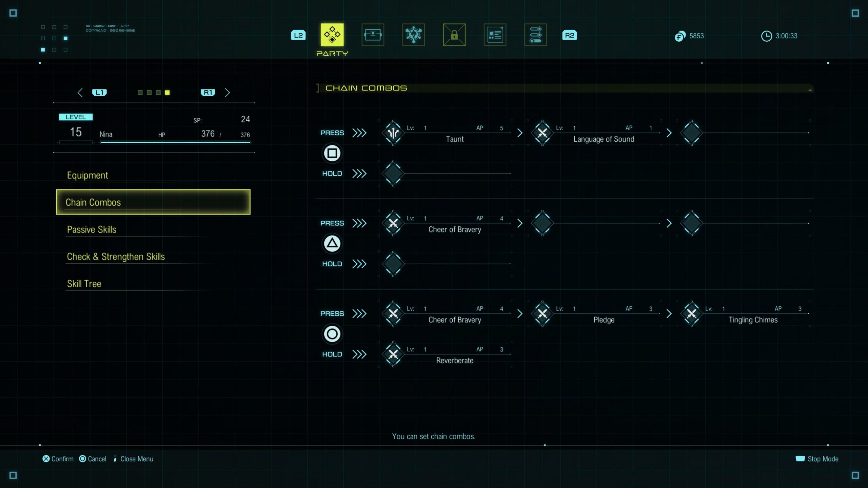Click chevron after Pledge slot
The height and width of the screenshot is (488, 868).
(x=669, y=314)
